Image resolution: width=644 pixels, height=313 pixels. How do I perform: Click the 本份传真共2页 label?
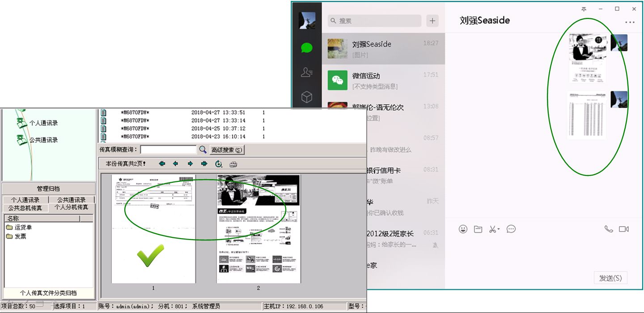126,164
